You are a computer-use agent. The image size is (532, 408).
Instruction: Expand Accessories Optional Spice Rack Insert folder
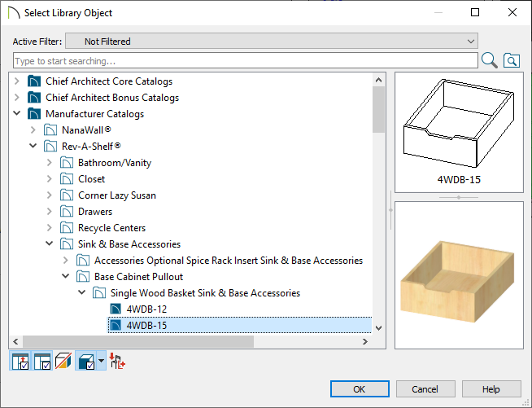click(65, 261)
